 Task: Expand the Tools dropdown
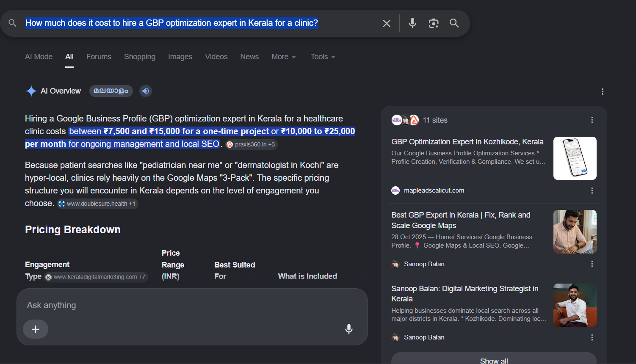323,57
